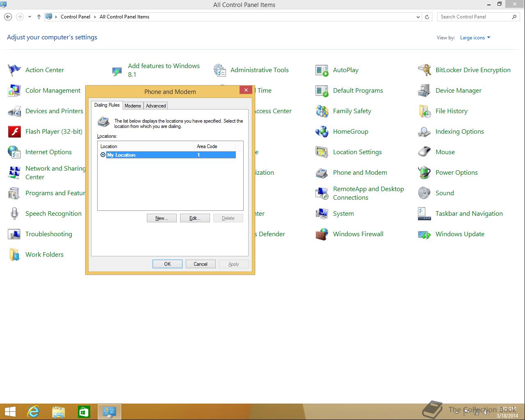Open the RemoteApp and Desktop Connections icon
The image size is (525, 420).
(x=322, y=193)
